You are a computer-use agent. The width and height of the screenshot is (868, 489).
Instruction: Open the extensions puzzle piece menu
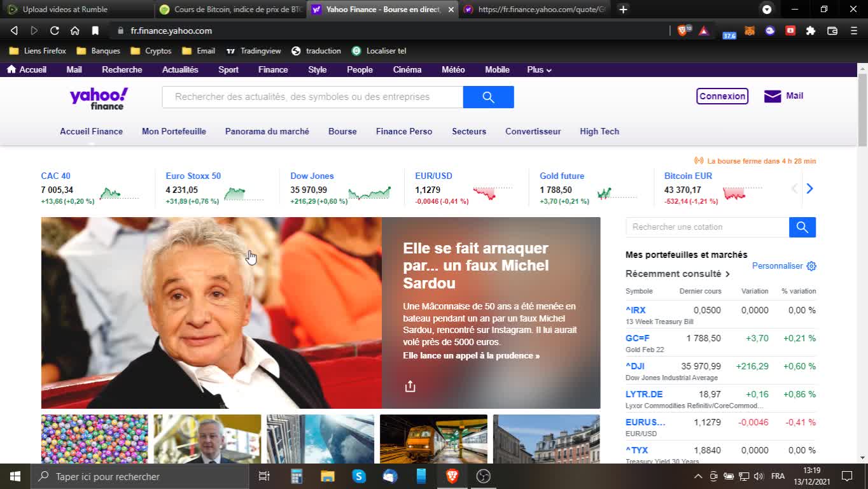coord(811,31)
